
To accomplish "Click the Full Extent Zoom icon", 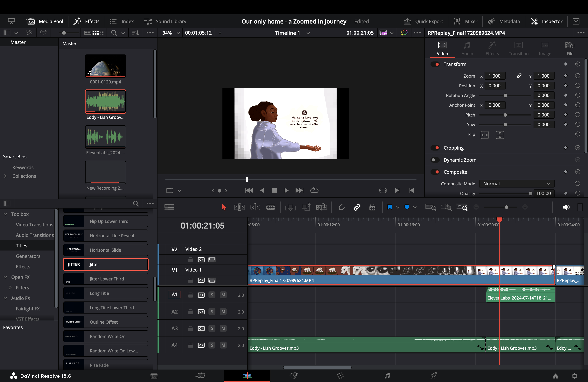I will [431, 207].
